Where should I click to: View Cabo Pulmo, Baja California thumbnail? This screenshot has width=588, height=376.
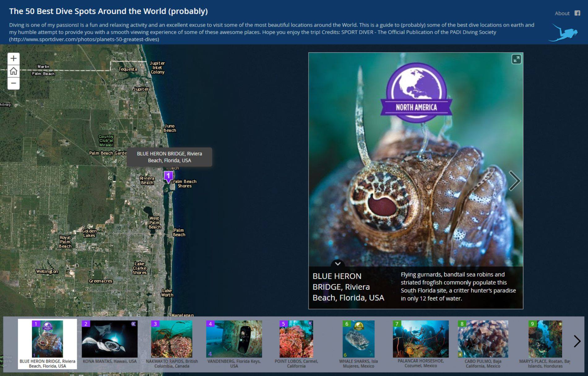click(x=483, y=344)
